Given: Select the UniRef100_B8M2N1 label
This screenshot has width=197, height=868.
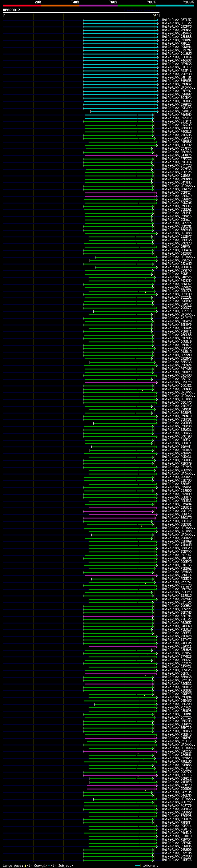Looking at the screenshot, I should [x=177, y=226].
